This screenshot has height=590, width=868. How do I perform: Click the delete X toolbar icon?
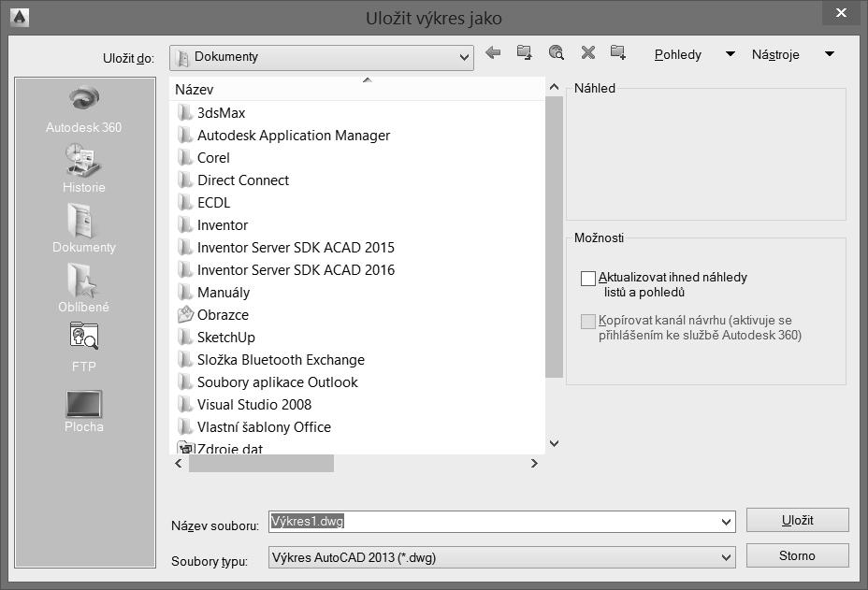pos(588,52)
